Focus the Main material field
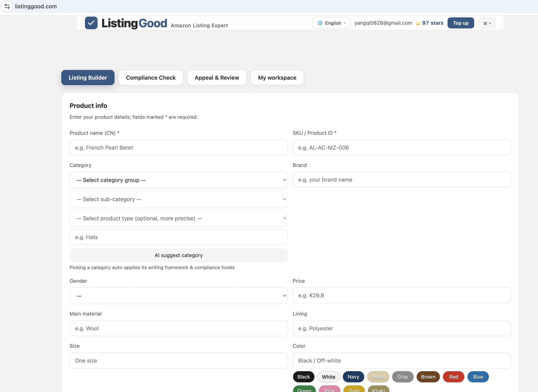 [179, 328]
